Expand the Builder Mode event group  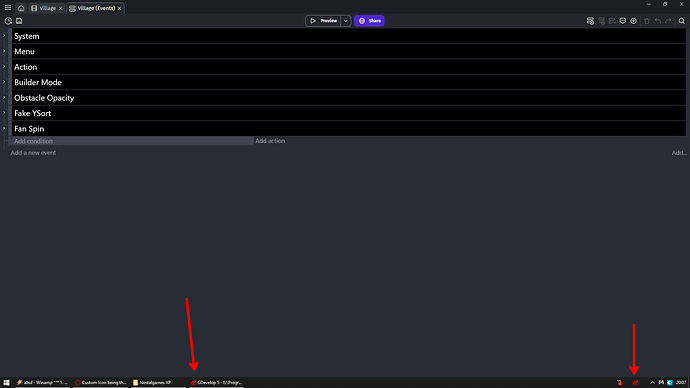[x=4, y=82]
